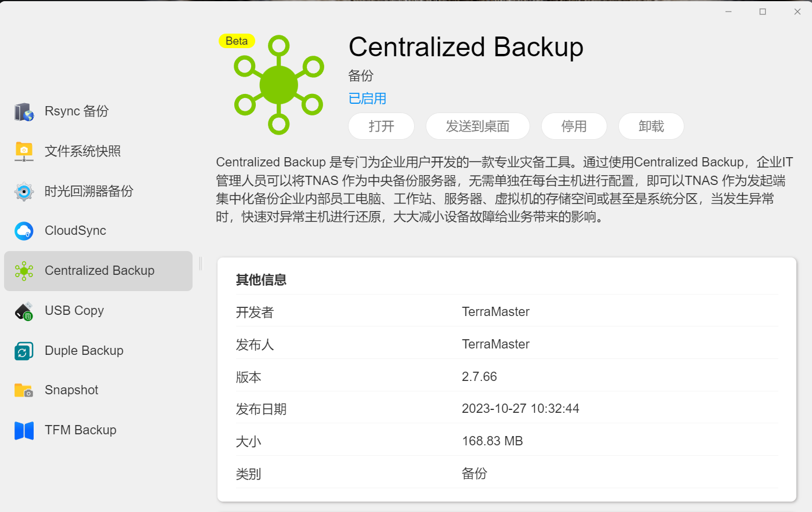Click the 发送到桌面 button
Image resolution: width=812 pixels, height=512 pixels.
(x=477, y=126)
